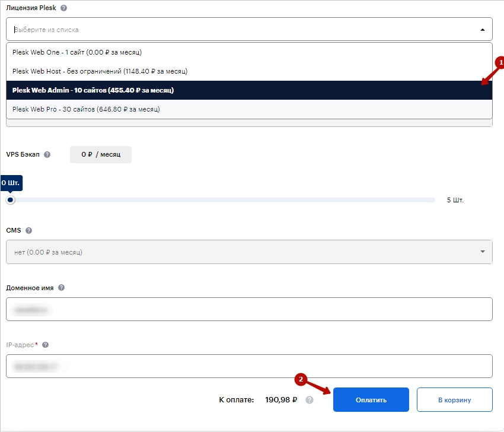Open help icon beside VPS Бэкап
Viewport: 504px width, 432px height.
[47, 154]
